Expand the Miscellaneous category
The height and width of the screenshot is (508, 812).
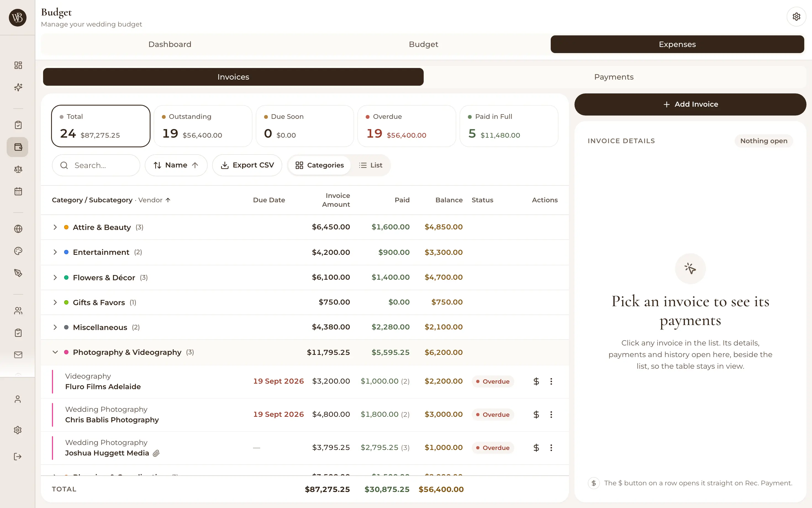pyautogui.click(x=55, y=327)
